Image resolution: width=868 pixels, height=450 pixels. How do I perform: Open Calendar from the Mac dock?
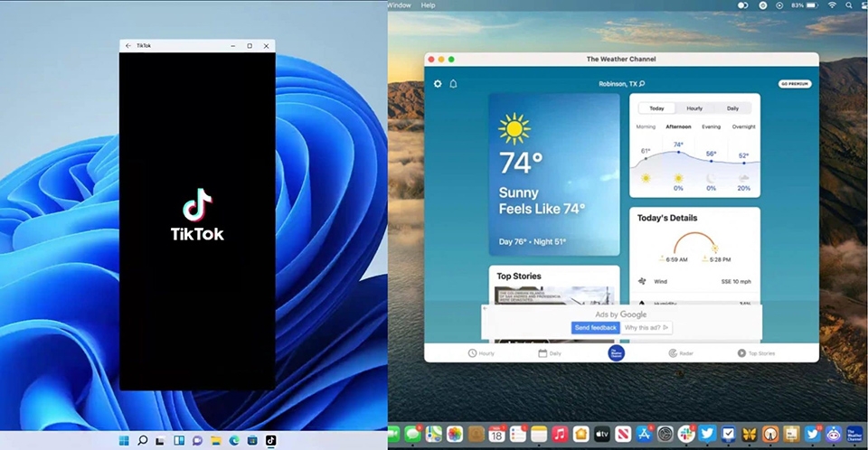point(496,435)
